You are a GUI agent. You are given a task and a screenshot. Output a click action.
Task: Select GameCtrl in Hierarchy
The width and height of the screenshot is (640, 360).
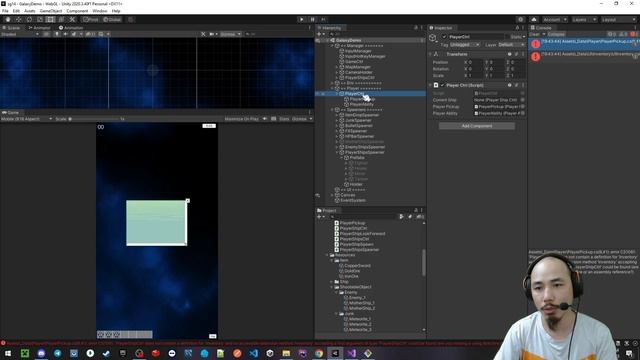tap(353, 62)
